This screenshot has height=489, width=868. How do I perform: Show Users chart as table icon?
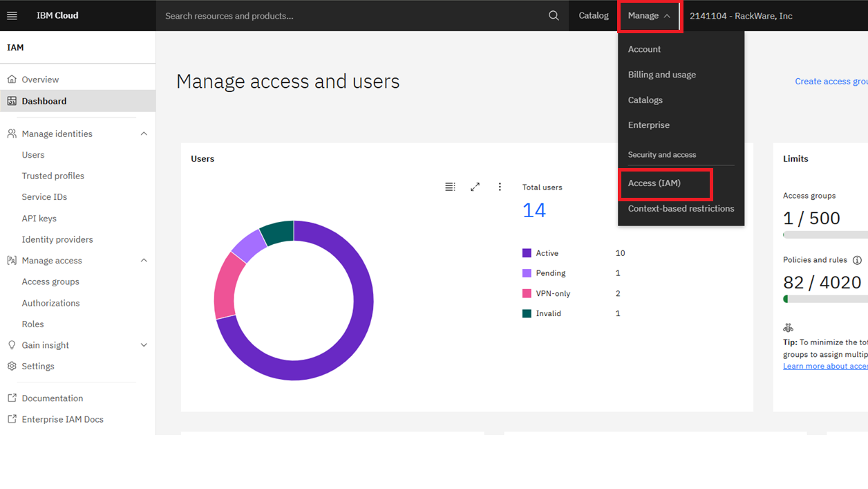[450, 187]
